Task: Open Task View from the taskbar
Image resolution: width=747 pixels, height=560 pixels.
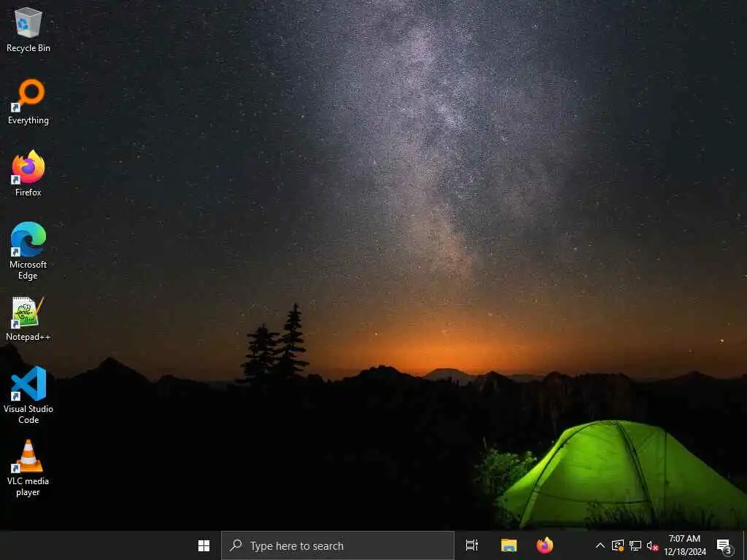Action: pos(472,545)
